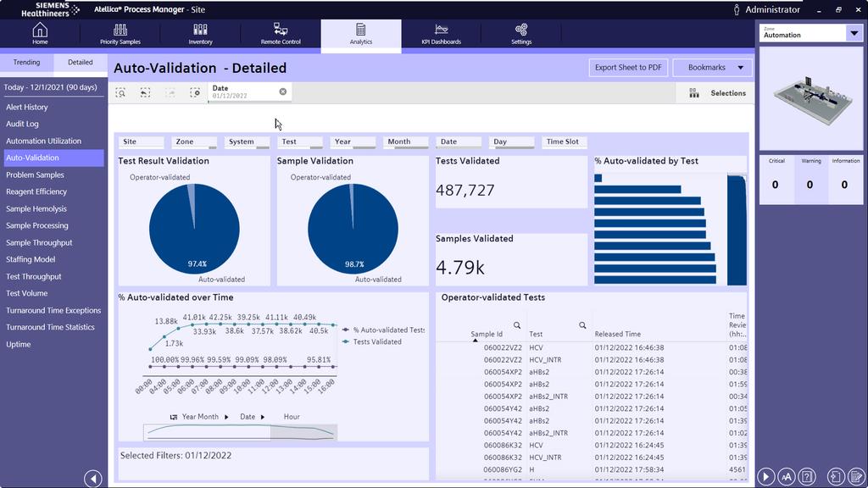Switch to the Trending tab
868x488 pixels.
coord(26,63)
